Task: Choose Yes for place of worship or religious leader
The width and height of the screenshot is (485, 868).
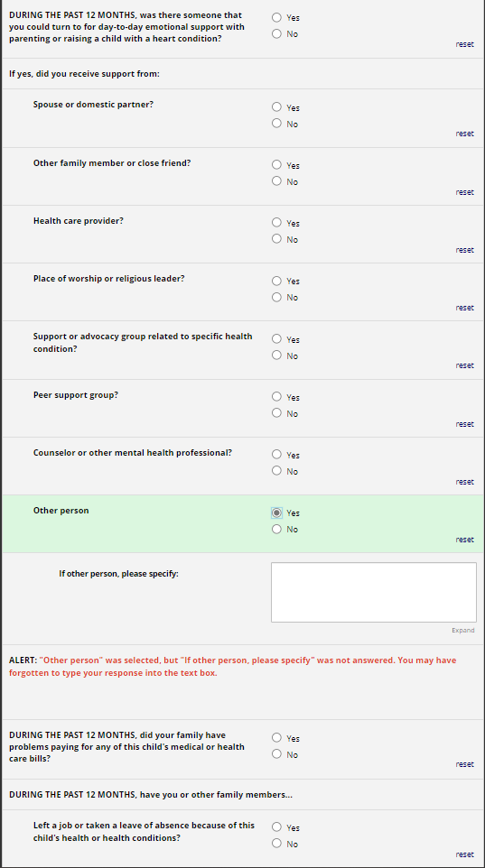Action: click(x=276, y=281)
